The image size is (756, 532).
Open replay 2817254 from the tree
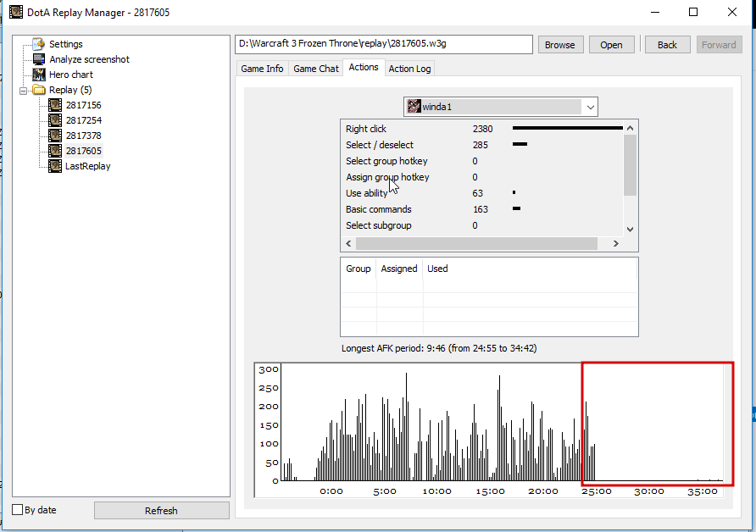coord(83,120)
